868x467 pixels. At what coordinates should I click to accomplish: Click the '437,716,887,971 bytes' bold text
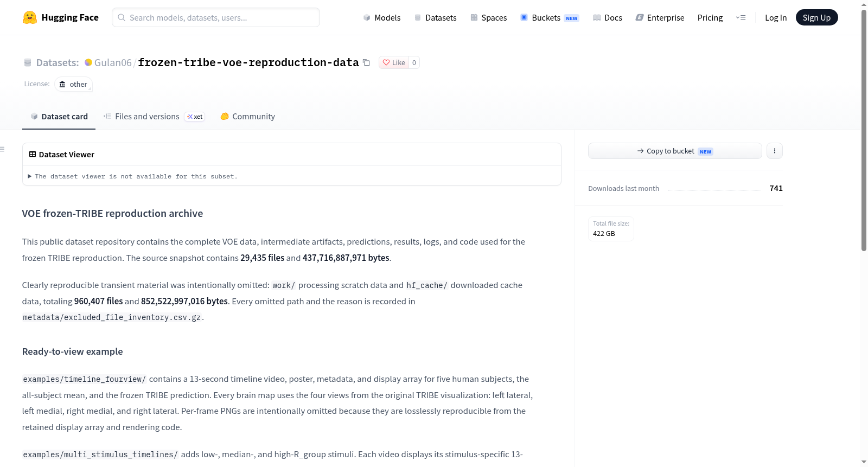(346, 258)
